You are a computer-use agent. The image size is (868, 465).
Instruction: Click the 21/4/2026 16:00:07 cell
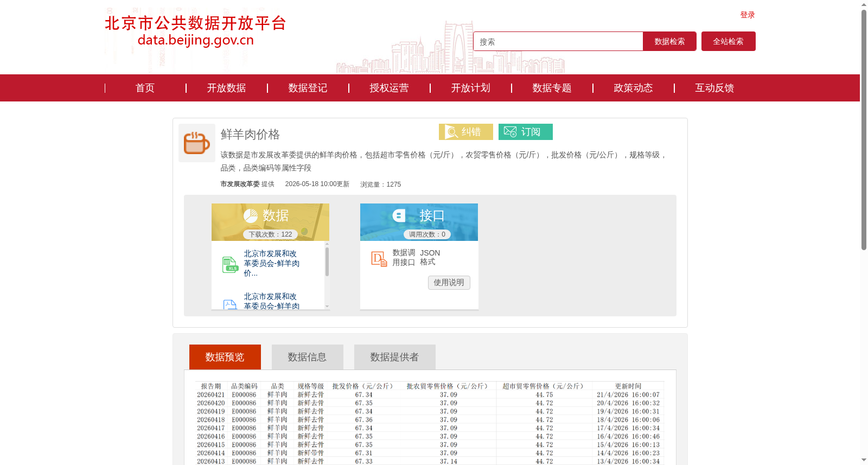tap(628, 395)
